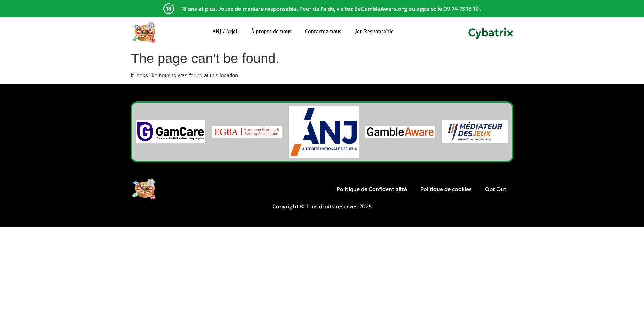
Task: Click the roulette logo in the footer
Action: tap(144, 189)
